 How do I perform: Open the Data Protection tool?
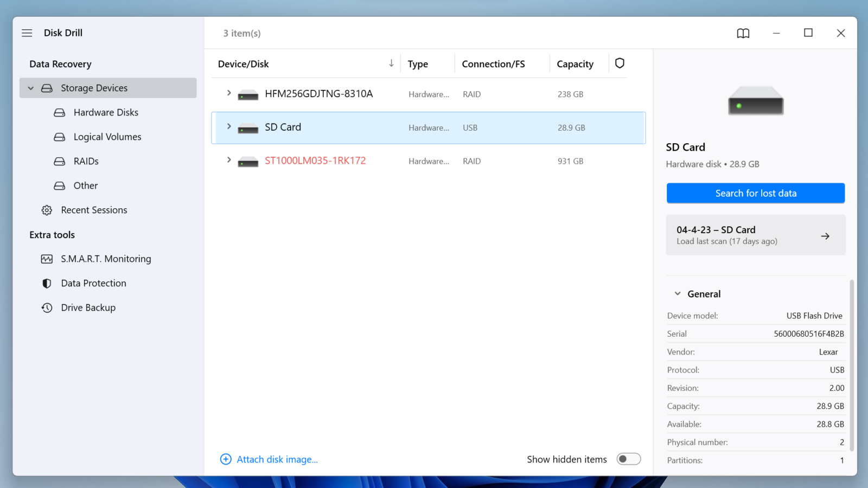pyautogui.click(x=93, y=283)
